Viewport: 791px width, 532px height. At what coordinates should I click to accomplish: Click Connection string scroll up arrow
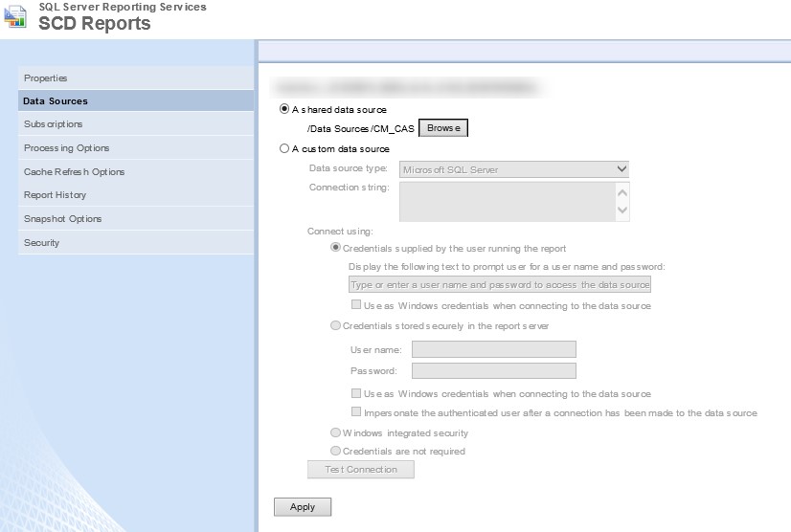[622, 192]
